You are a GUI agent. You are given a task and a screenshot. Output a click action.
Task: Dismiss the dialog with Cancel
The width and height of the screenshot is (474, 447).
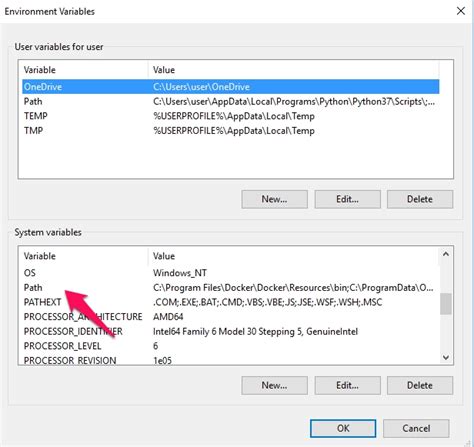(416, 428)
